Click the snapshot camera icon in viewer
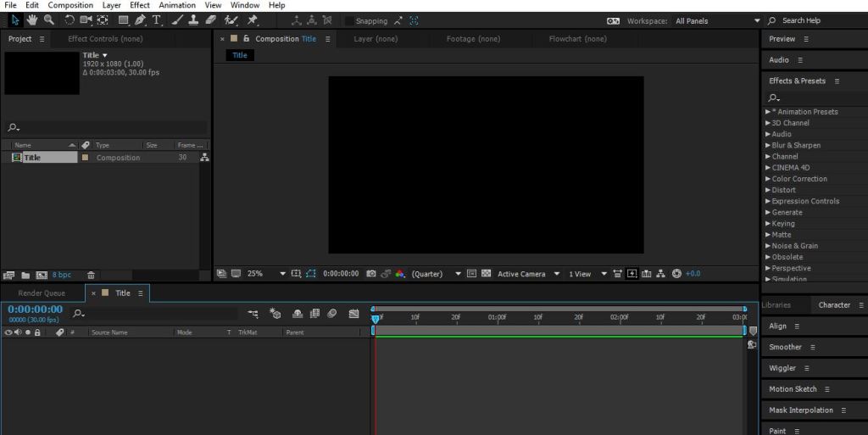 click(371, 274)
